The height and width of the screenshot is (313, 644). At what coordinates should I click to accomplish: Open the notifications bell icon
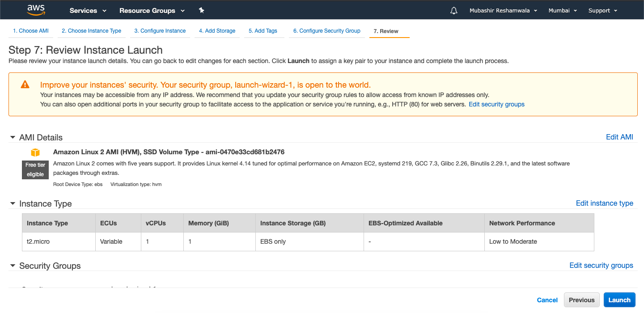tap(454, 10)
